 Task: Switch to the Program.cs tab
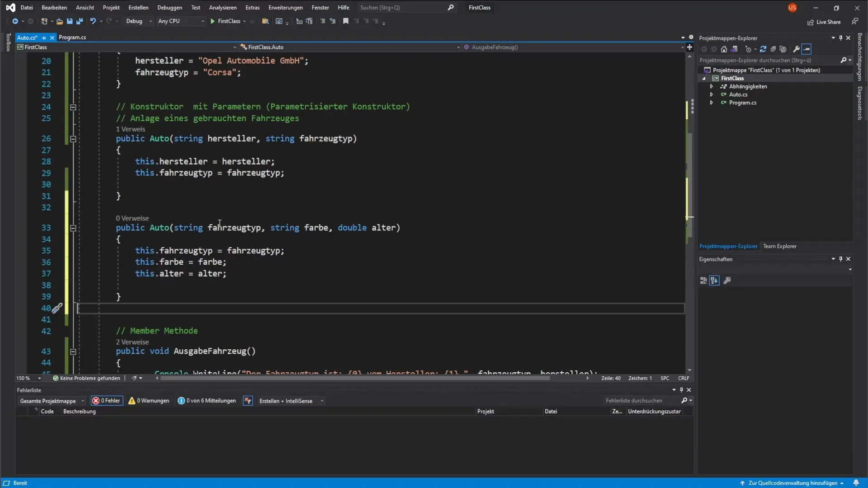[72, 38]
